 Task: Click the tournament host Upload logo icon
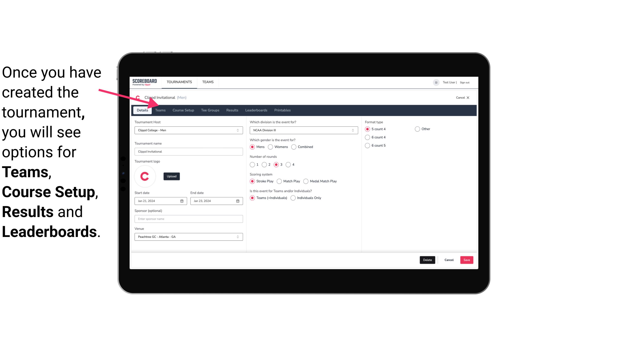pyautogui.click(x=172, y=176)
